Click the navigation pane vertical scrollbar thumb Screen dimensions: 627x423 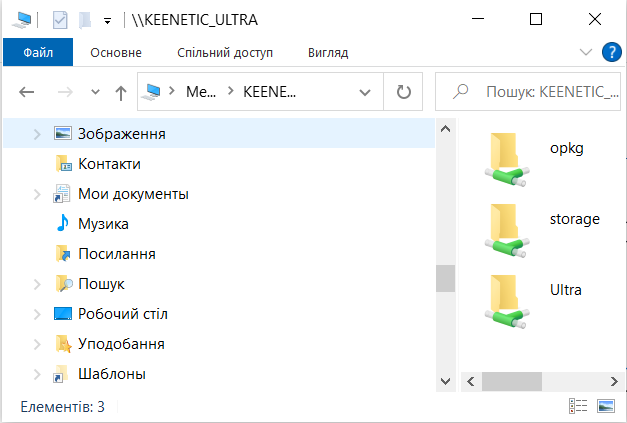(445, 278)
